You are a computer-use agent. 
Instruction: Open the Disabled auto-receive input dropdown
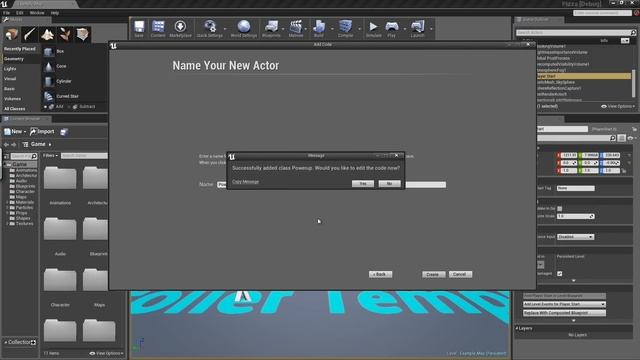[576, 237]
